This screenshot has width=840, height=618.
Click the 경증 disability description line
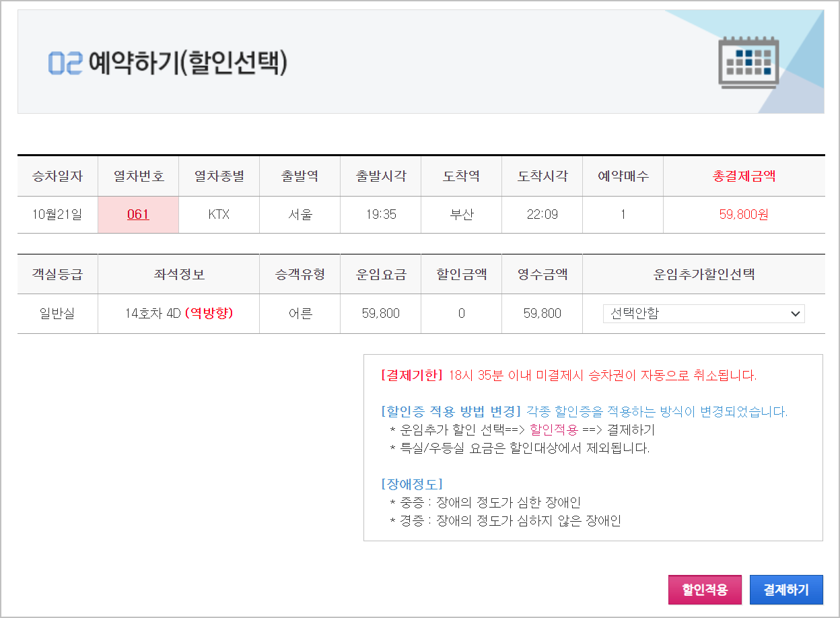tap(505, 520)
